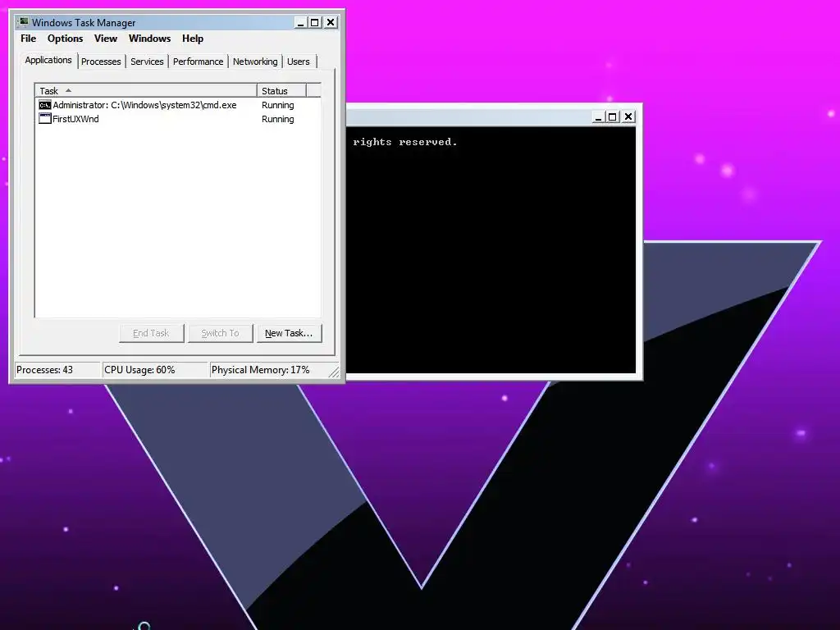Viewport: 840px width, 630px height.
Task: Open the View menu
Action: [x=106, y=39]
